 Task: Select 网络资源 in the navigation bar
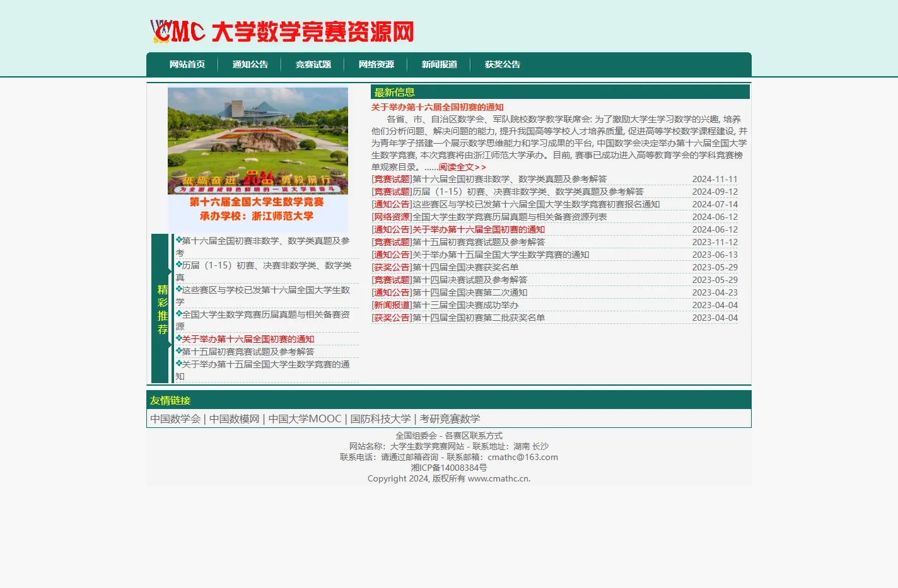click(376, 64)
